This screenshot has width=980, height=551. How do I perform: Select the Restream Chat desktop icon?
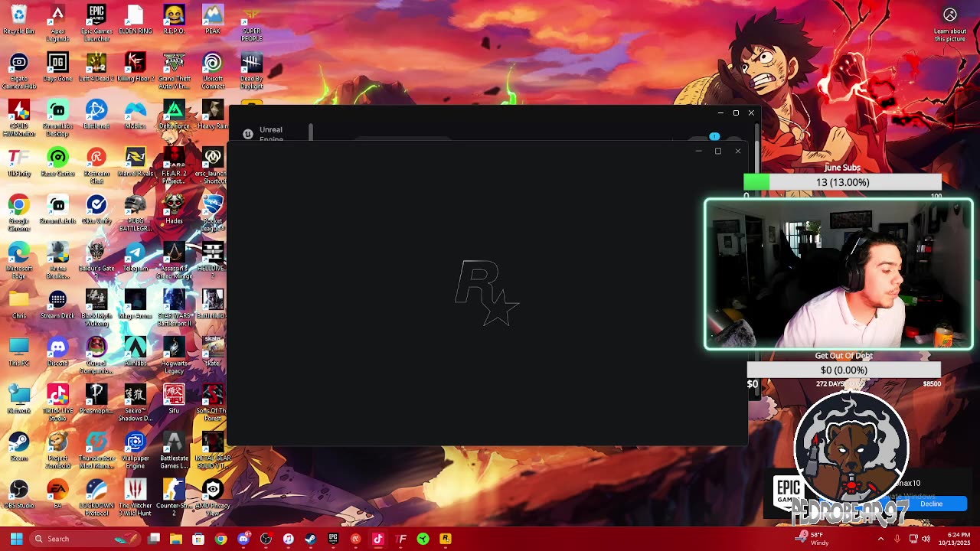[96, 165]
